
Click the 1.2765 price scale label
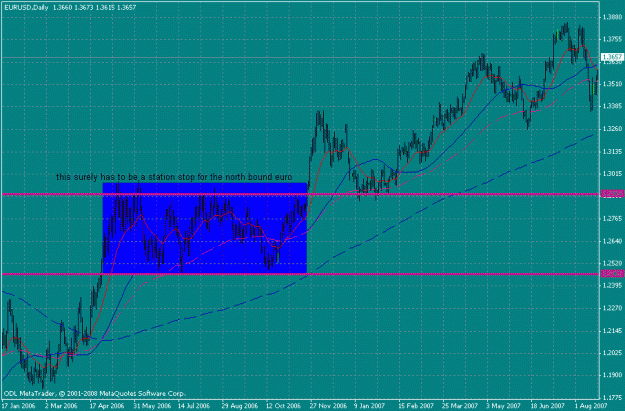pos(612,219)
